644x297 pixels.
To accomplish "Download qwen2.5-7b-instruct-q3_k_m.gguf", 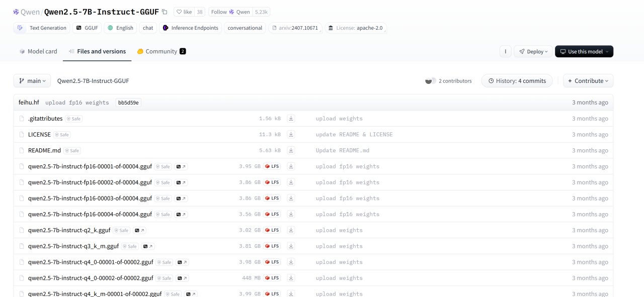I will point(291,246).
